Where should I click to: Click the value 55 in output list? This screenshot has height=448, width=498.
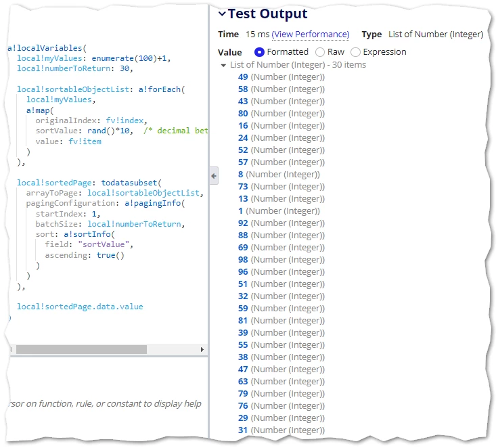click(243, 344)
